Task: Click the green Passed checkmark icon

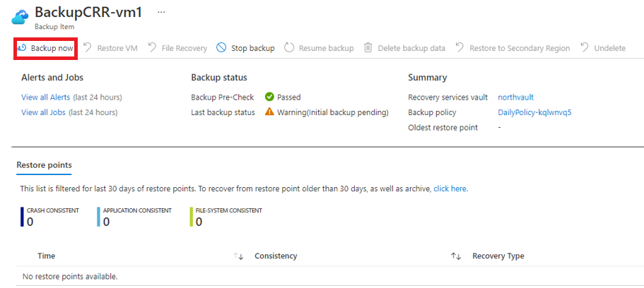Action: pyautogui.click(x=269, y=97)
